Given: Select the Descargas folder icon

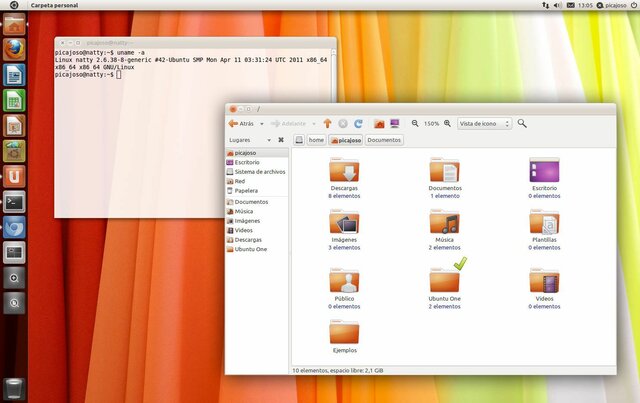Looking at the screenshot, I should point(344,170).
